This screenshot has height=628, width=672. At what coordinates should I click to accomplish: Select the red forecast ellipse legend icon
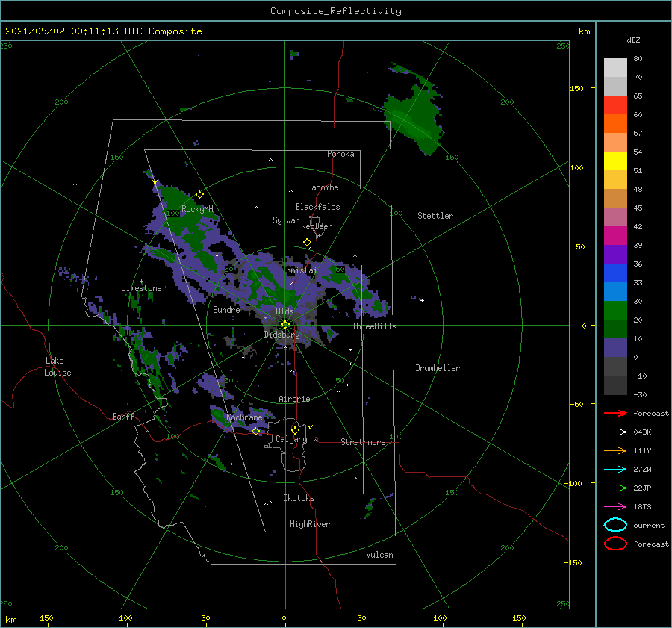pyautogui.click(x=615, y=544)
